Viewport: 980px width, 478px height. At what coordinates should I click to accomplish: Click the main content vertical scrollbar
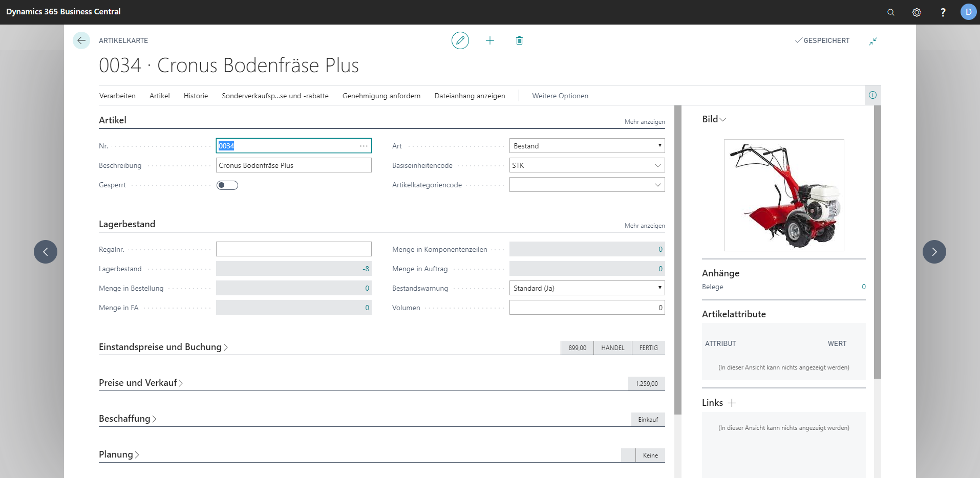click(x=678, y=259)
